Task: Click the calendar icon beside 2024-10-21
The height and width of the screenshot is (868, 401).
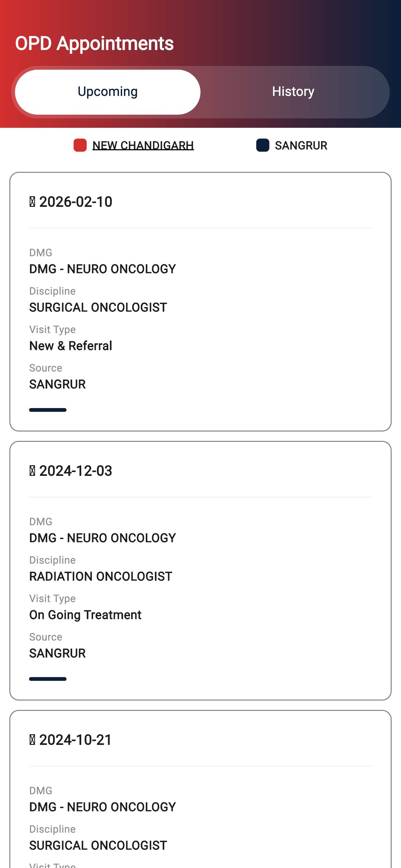Action: coord(32,740)
